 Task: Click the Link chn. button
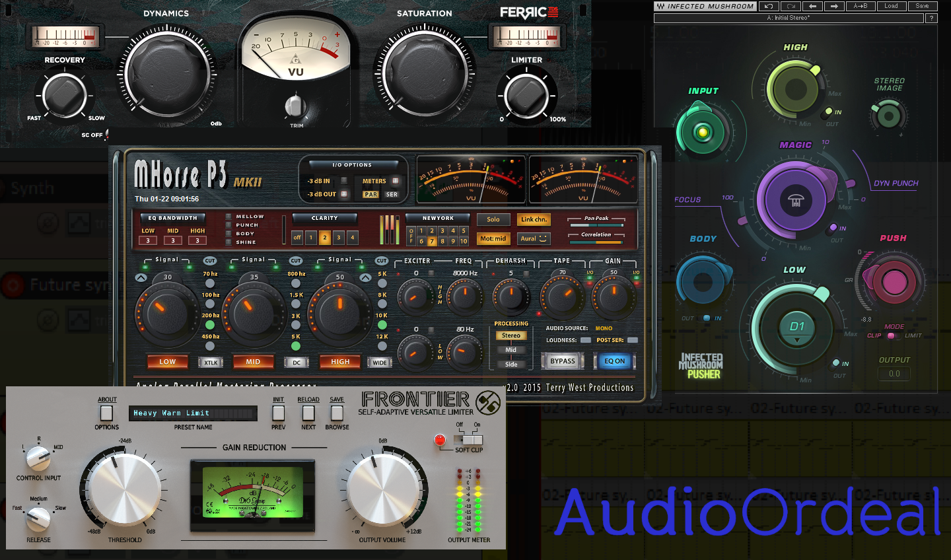pos(534,219)
